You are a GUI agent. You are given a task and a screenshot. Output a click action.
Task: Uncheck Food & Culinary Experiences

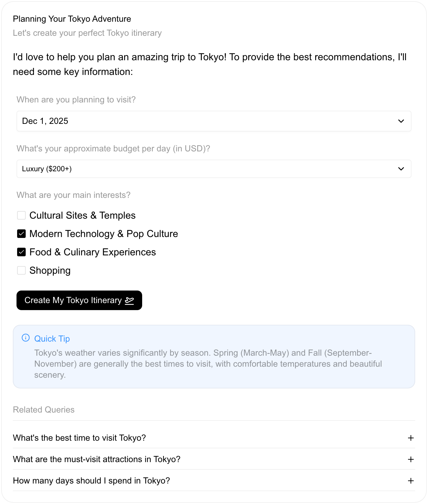(21, 252)
